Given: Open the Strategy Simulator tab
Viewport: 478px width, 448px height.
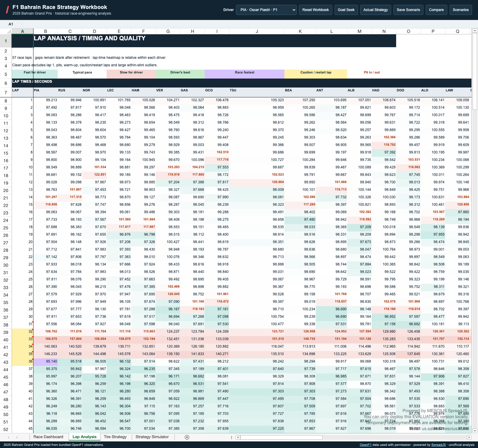Looking at the screenshot, I should pos(152,437).
